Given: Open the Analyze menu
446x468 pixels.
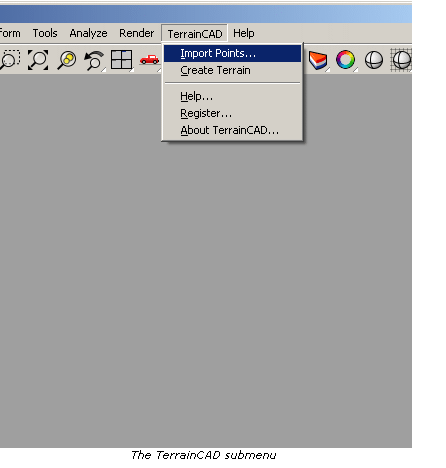Looking at the screenshot, I should pos(88,33).
